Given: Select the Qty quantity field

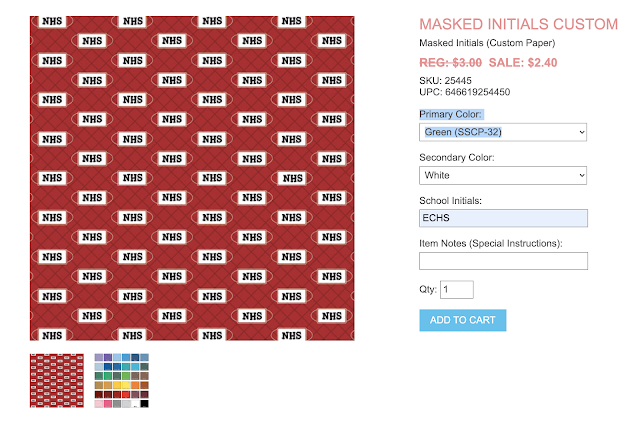Looking at the screenshot, I should 457,289.
